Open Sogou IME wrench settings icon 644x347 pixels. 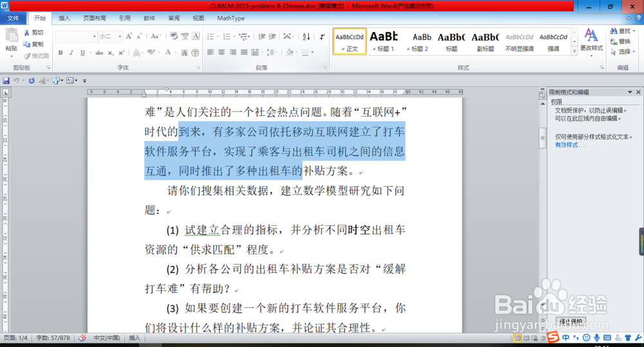pos(638,337)
